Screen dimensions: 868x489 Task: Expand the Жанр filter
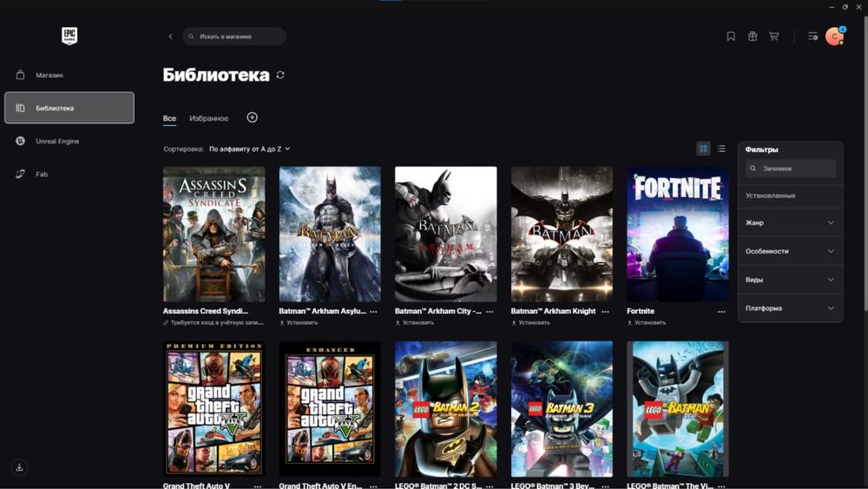[791, 222]
